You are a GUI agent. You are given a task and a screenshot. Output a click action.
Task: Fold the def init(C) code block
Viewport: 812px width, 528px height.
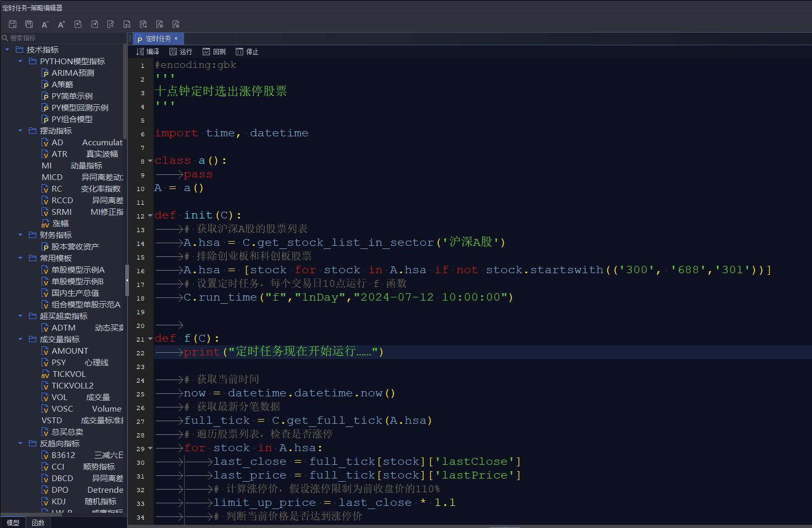click(x=150, y=216)
